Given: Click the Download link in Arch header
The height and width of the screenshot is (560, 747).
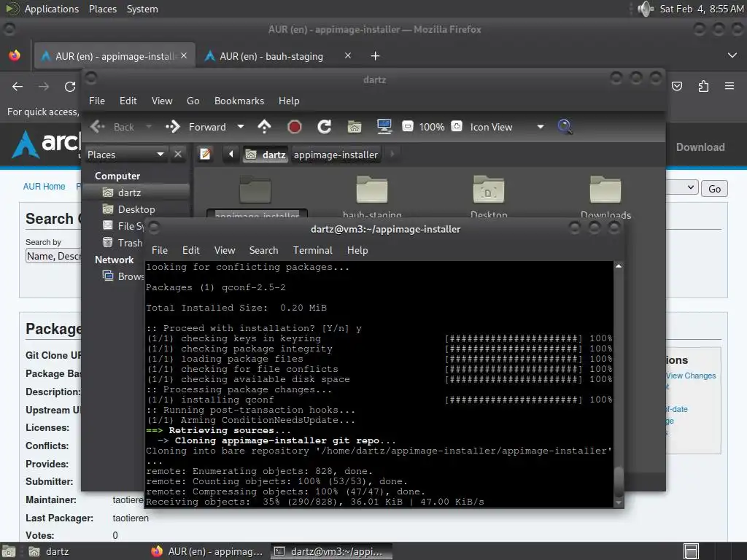Looking at the screenshot, I should (700, 147).
